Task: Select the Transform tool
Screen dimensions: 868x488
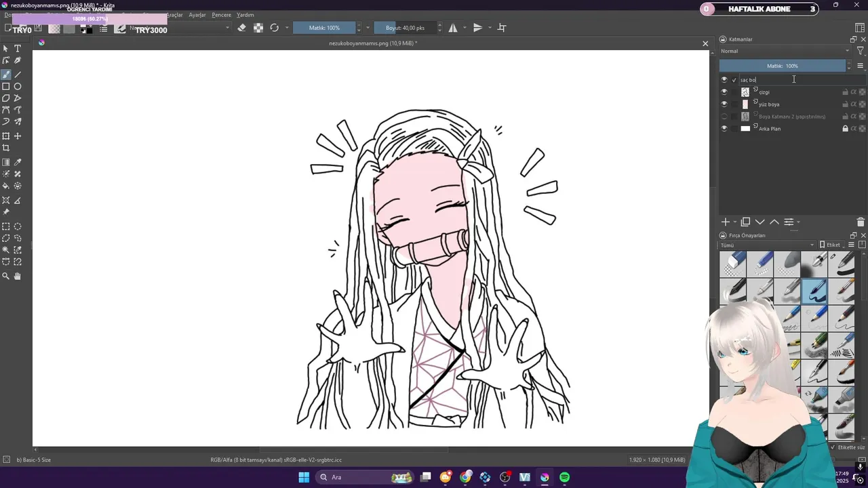Action: point(6,136)
